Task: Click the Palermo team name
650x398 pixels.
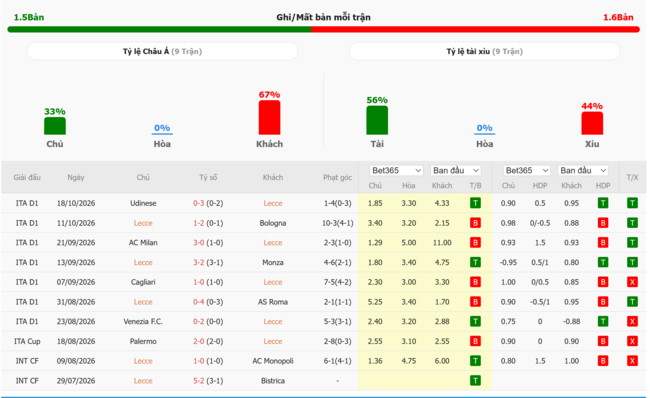Action: coord(143,341)
